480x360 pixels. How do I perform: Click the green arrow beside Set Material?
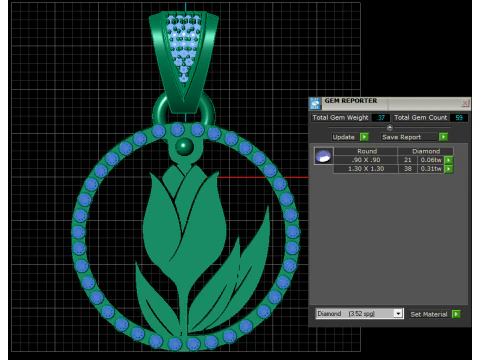pyautogui.click(x=456, y=314)
